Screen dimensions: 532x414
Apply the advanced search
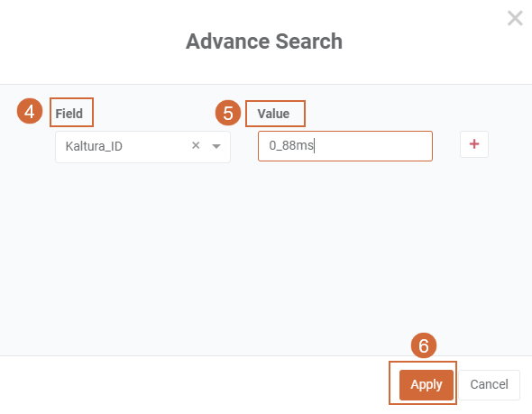[x=427, y=385]
